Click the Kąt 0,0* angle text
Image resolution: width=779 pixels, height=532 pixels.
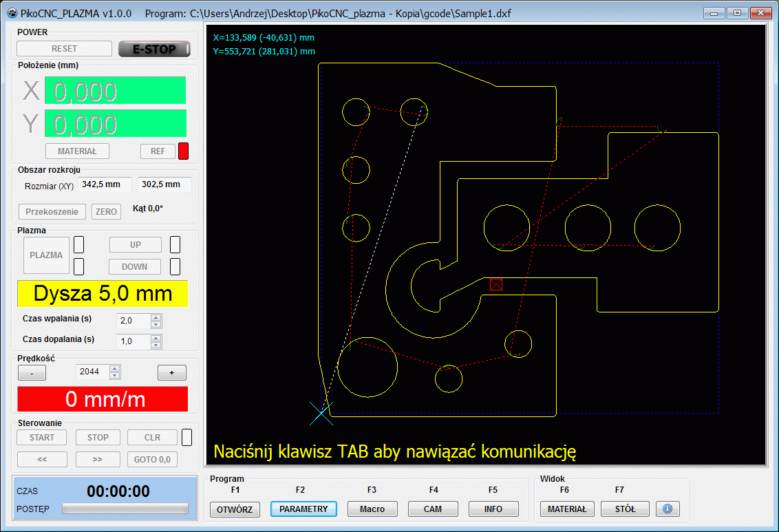pos(147,208)
